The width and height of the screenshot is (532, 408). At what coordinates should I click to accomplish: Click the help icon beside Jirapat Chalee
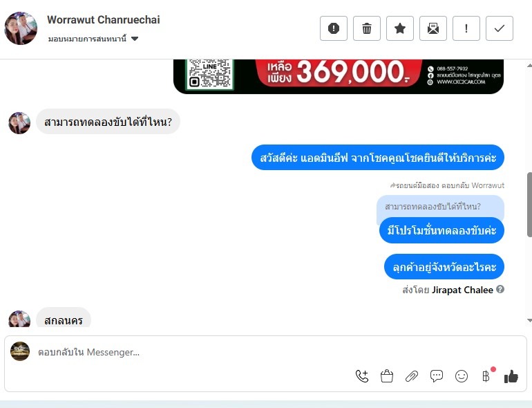500,289
